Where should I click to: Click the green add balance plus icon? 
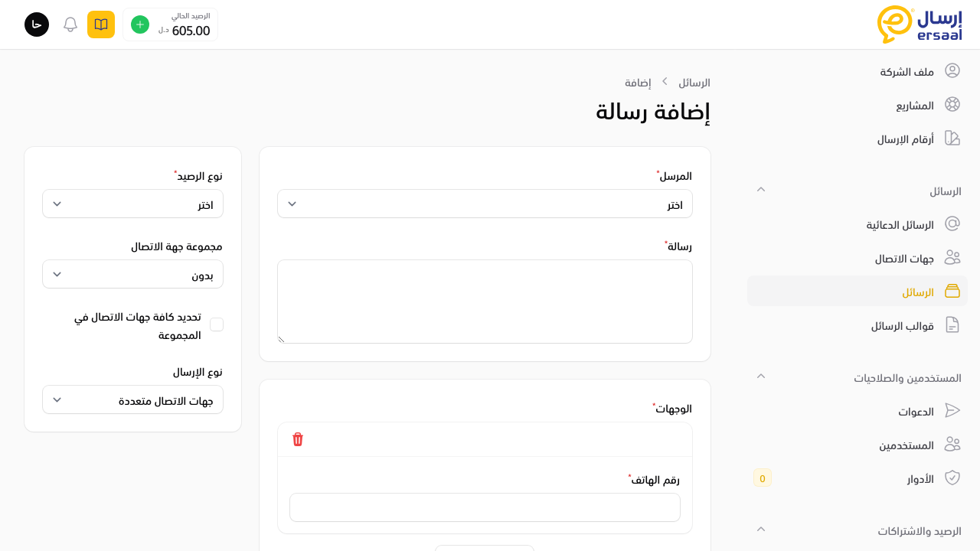[x=140, y=24]
